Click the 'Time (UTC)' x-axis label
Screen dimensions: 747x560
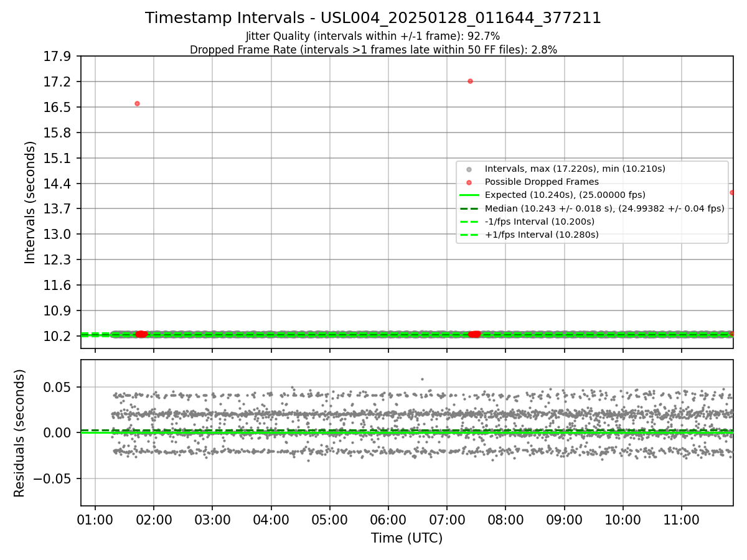click(x=407, y=538)
